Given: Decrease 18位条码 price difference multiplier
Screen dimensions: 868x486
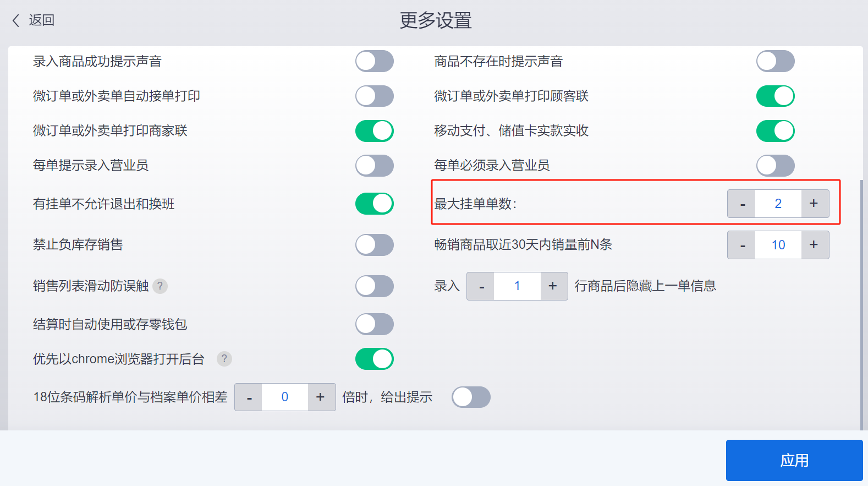Looking at the screenshot, I should point(249,397).
